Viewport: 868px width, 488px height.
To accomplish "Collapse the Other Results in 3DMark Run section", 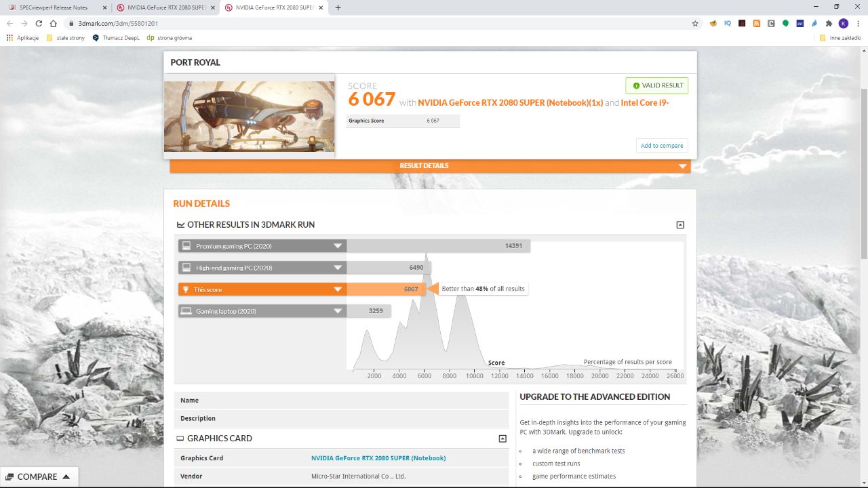I will point(680,225).
